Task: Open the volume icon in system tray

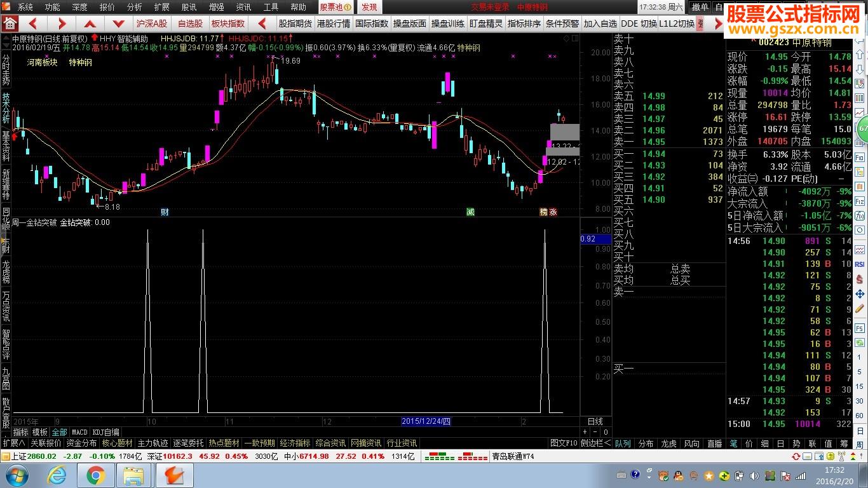Action: click(x=754, y=476)
